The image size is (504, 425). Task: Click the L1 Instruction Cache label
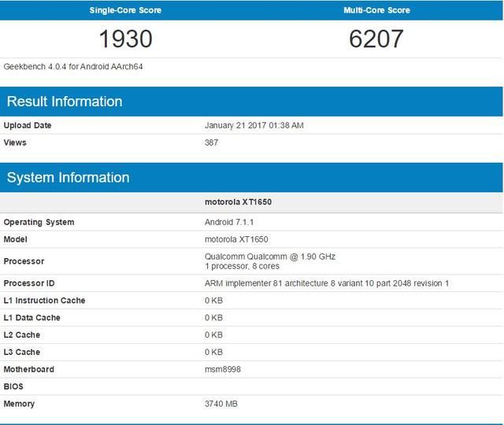click(44, 301)
